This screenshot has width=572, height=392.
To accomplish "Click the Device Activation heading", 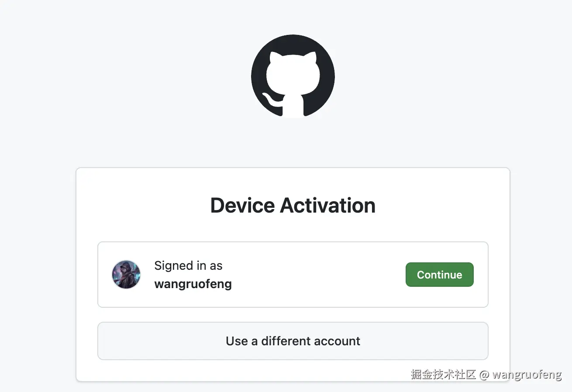I will coord(293,205).
